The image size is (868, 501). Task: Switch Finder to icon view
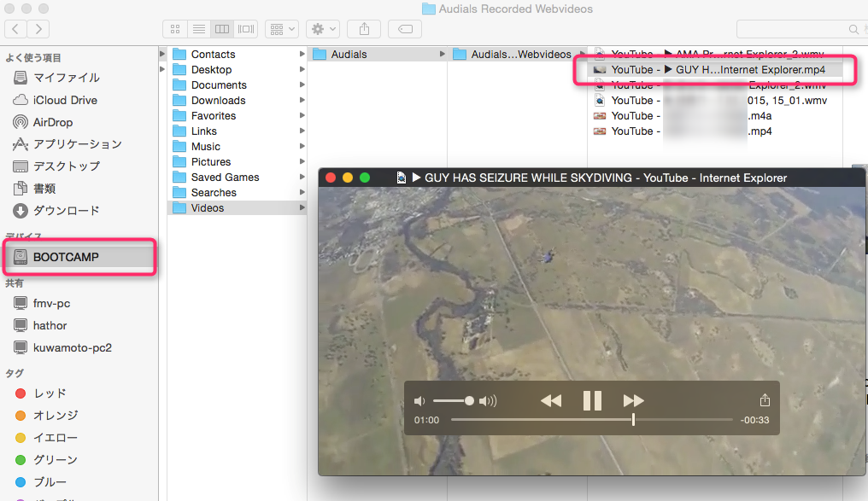click(175, 29)
